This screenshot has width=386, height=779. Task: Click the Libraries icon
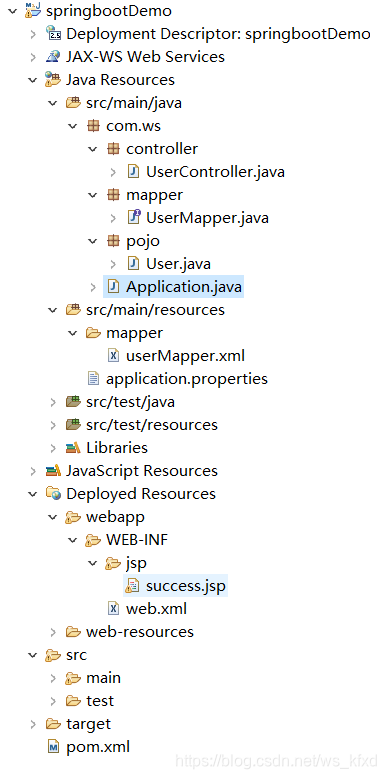[x=73, y=448]
